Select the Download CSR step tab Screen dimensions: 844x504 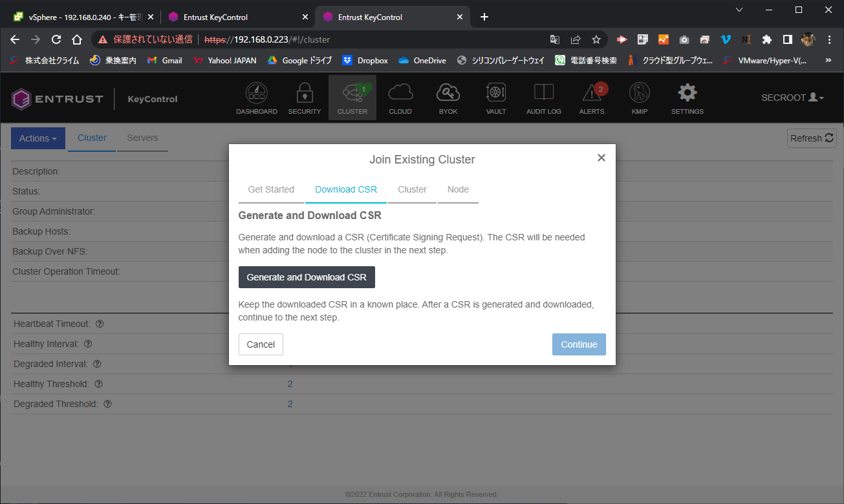346,189
